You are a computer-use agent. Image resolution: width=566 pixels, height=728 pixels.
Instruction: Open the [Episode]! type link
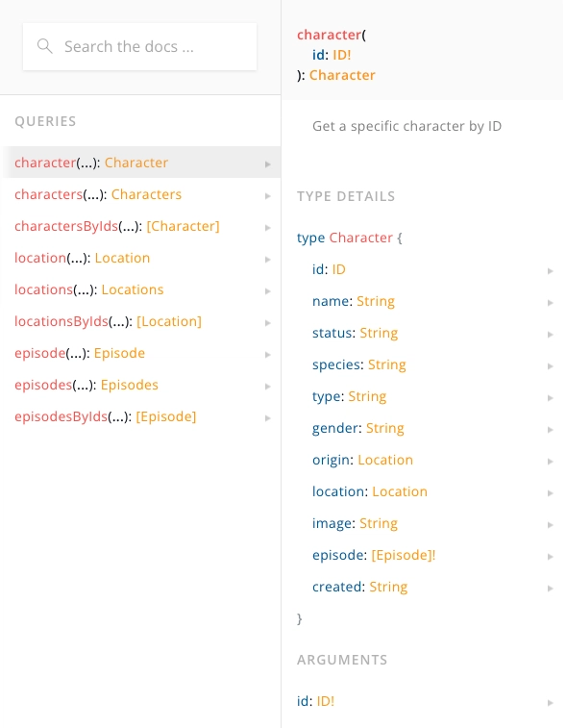tap(404, 555)
